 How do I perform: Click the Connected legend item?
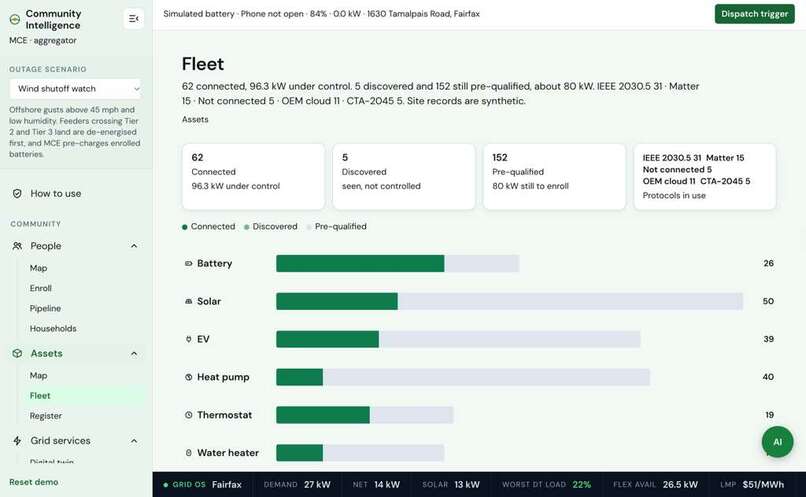pos(208,227)
